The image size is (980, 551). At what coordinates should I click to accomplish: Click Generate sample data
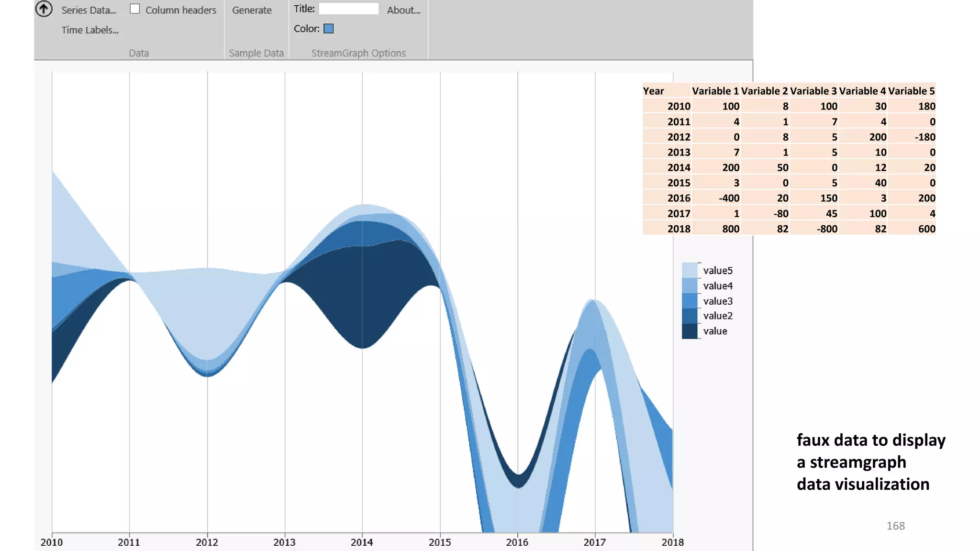(252, 10)
